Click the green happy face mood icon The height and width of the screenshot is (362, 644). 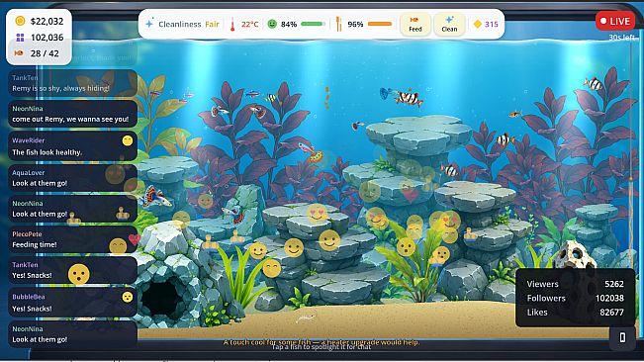(272, 24)
